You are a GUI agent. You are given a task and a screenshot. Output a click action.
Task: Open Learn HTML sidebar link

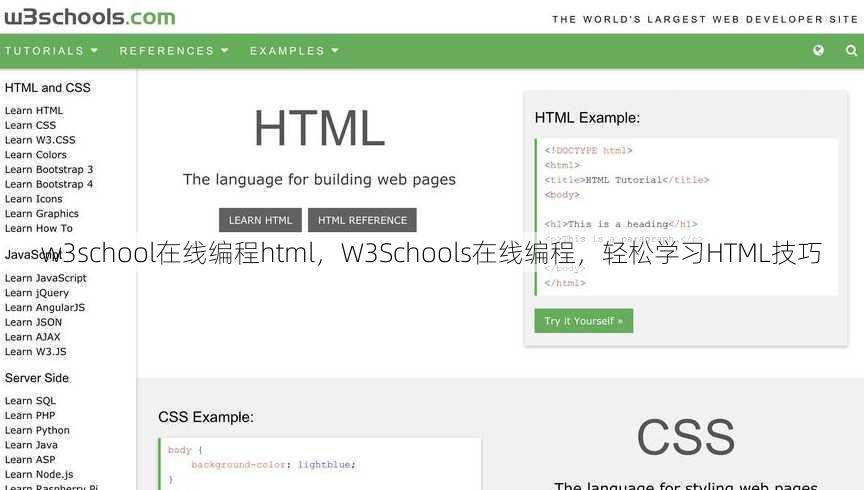[x=34, y=110]
